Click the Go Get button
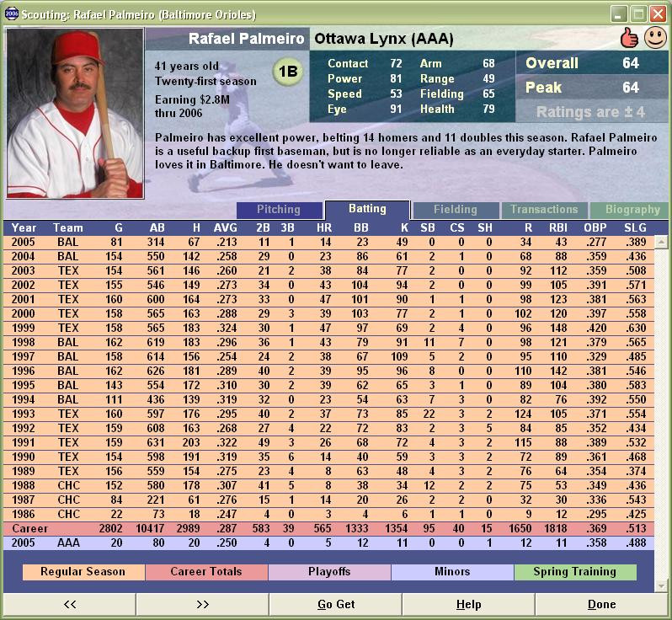This screenshot has height=620, width=672. (335, 604)
